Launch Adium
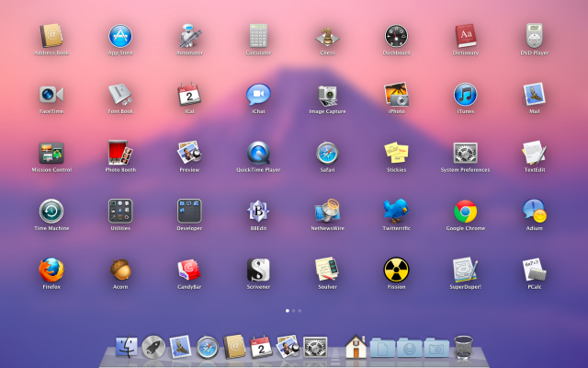The height and width of the screenshot is (368, 588). (535, 211)
